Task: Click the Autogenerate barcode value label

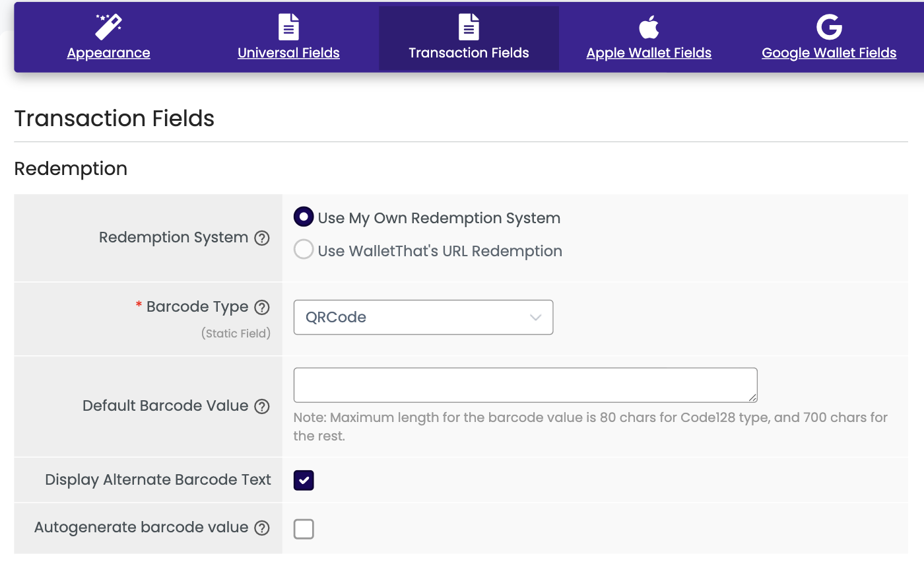Action: pyautogui.click(x=141, y=527)
